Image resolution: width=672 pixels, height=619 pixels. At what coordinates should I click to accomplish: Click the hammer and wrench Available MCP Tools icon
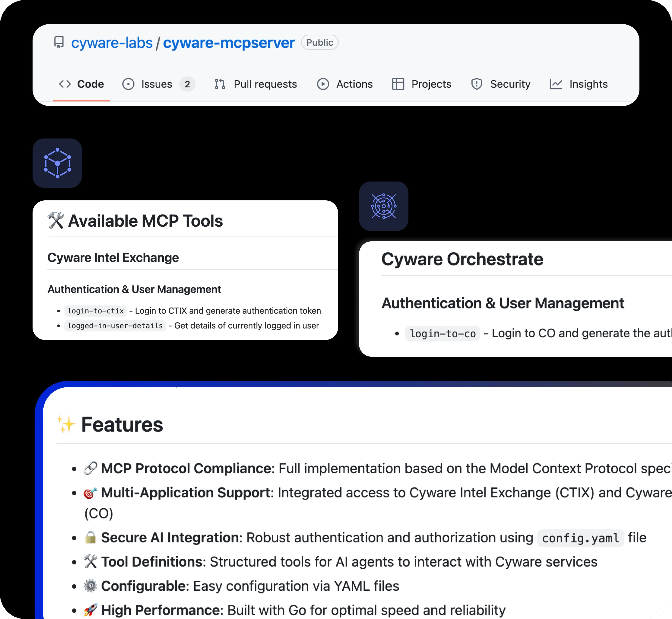pyautogui.click(x=56, y=220)
